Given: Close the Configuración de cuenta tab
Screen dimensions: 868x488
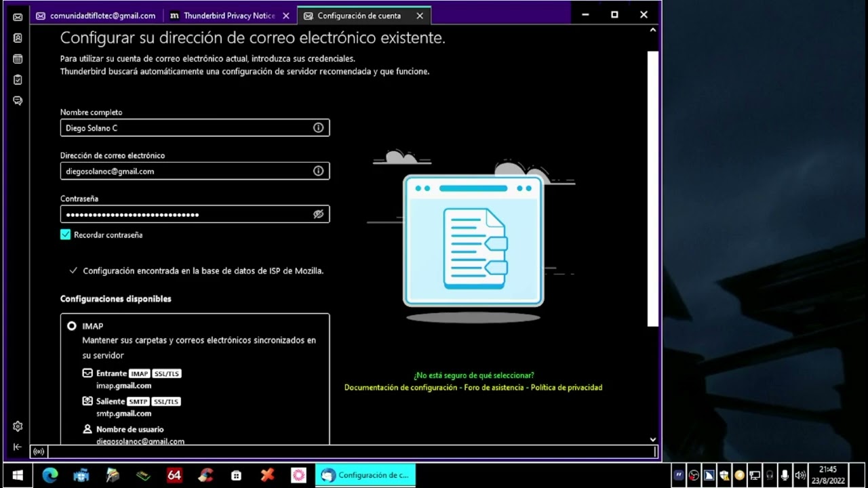Looking at the screenshot, I should (x=420, y=16).
